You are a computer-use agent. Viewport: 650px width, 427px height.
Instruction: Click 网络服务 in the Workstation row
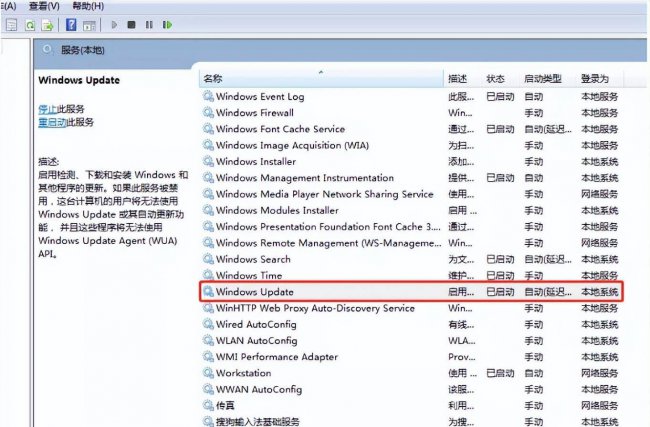point(599,373)
